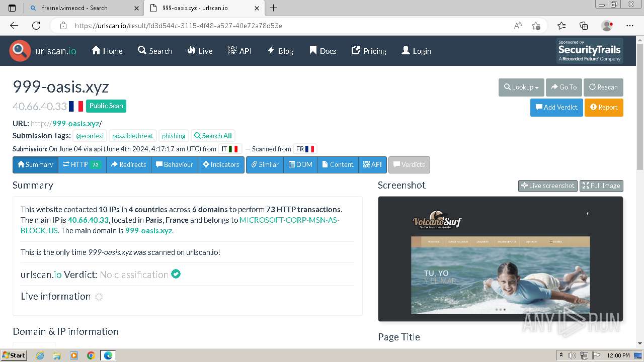Click the 999-oasis.xyz main domain link
This screenshot has height=362, width=644.
tap(148, 231)
